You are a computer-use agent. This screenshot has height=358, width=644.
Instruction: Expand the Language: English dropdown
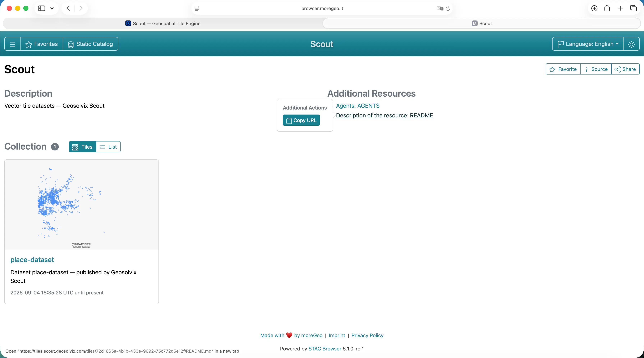pos(588,44)
